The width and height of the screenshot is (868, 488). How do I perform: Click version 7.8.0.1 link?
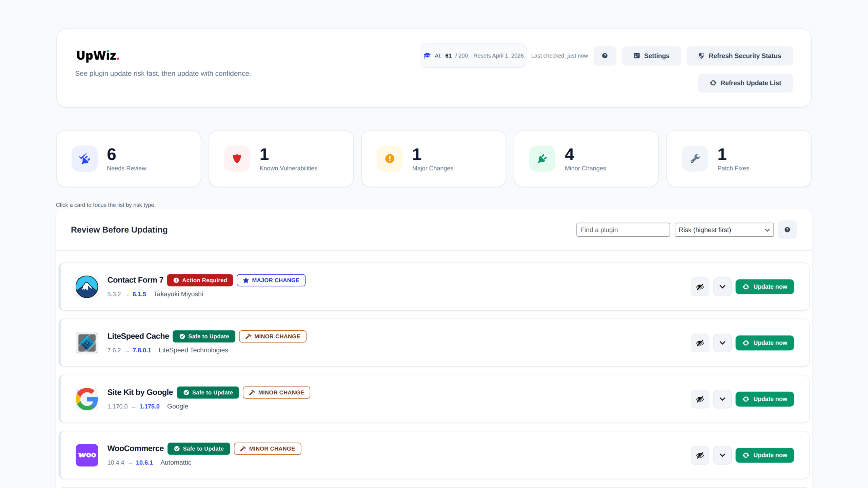142,350
